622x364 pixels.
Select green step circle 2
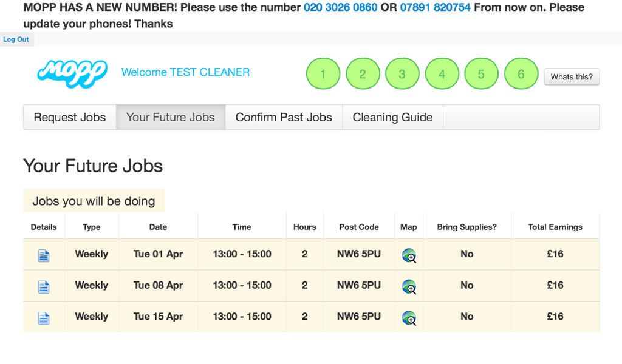pyautogui.click(x=363, y=73)
